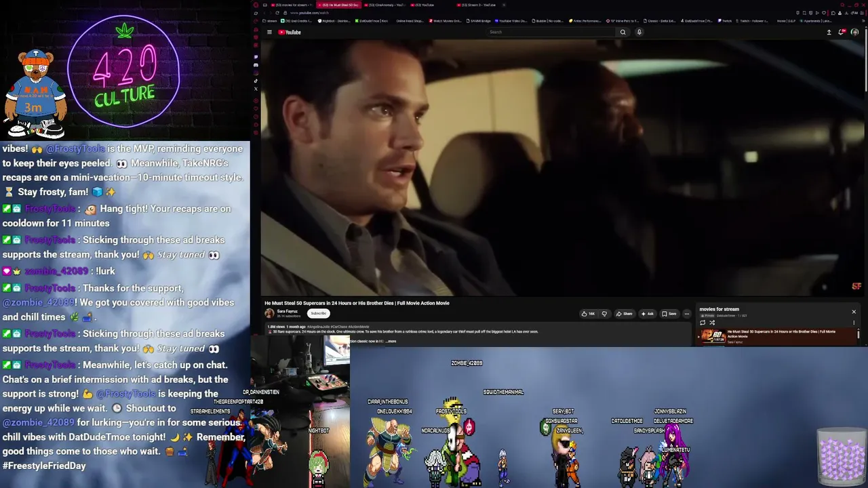Open the 'stream' bookmark folder
Image resolution: width=868 pixels, height=488 pixels.
point(270,21)
